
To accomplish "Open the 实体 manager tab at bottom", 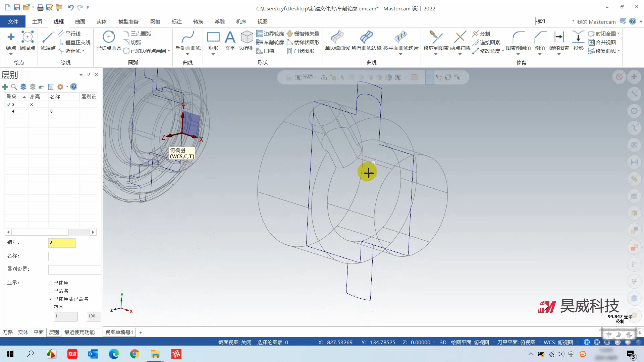I will (23, 332).
